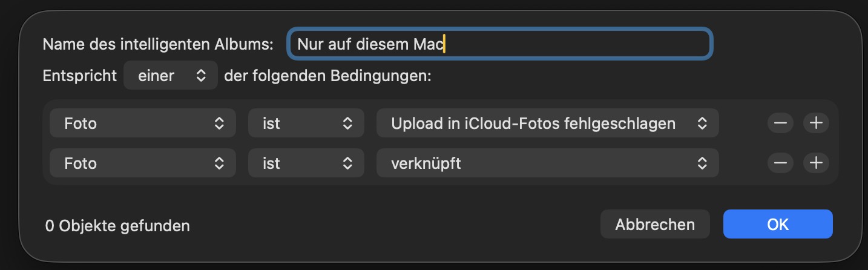The height and width of the screenshot is (270, 868).
Task: Click the 0 Objekte gefunden status text
Action: point(117,226)
